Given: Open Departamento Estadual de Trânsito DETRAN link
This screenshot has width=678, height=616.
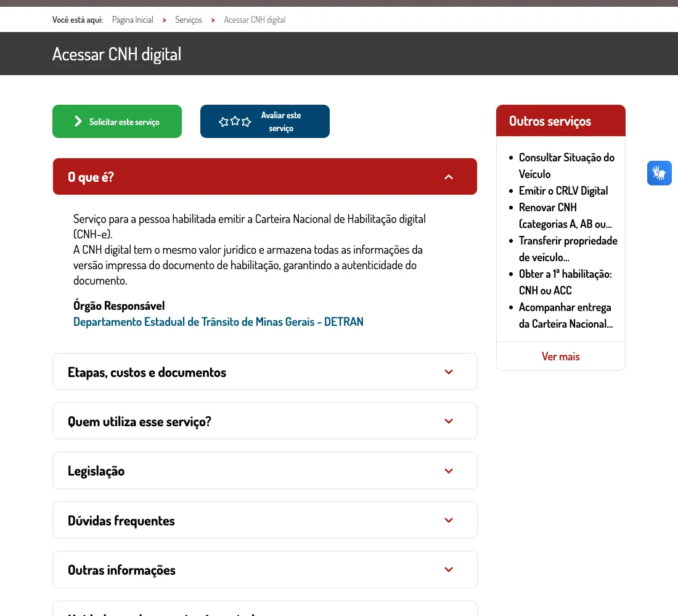Looking at the screenshot, I should click(x=218, y=322).
